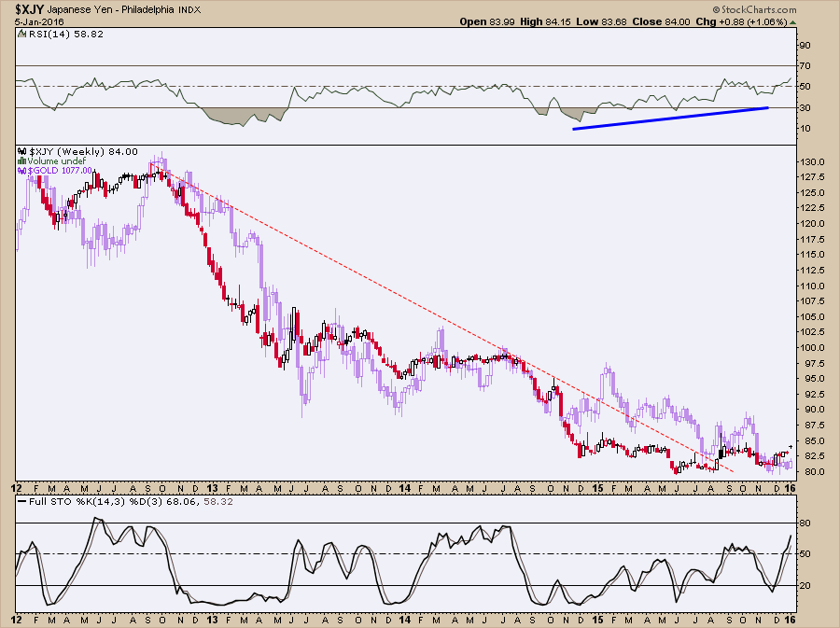Click the 125.0 price axis label

tap(813, 193)
